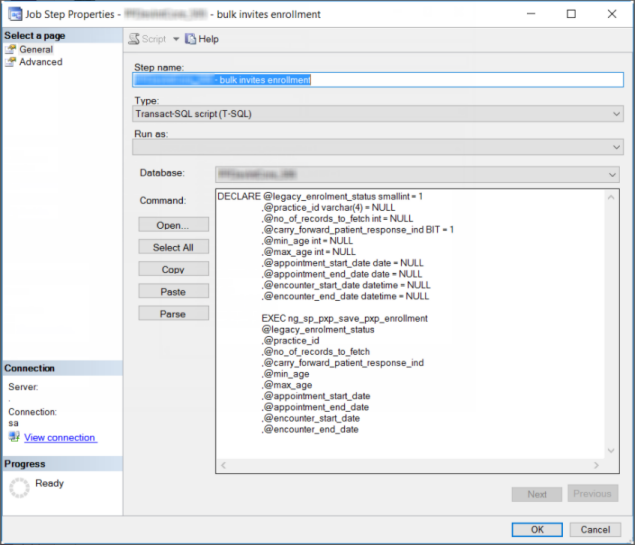Click the Help toolbar icon

[x=190, y=39]
